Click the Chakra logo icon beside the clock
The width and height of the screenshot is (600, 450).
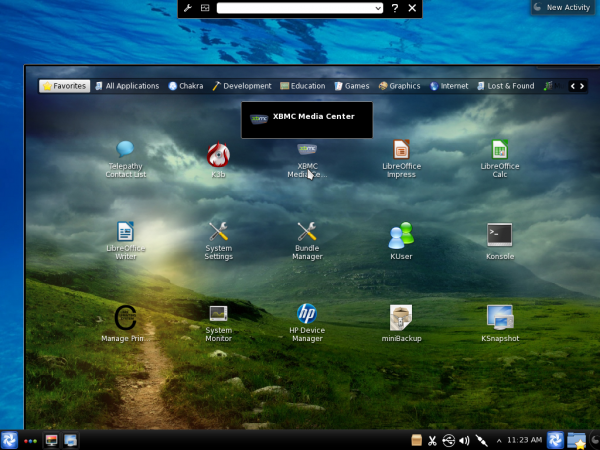555,440
